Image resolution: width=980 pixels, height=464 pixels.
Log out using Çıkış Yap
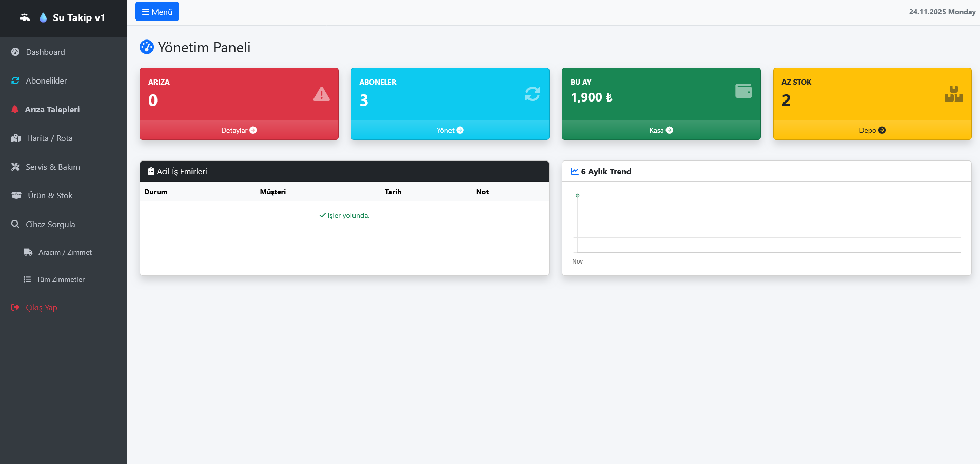click(x=41, y=307)
